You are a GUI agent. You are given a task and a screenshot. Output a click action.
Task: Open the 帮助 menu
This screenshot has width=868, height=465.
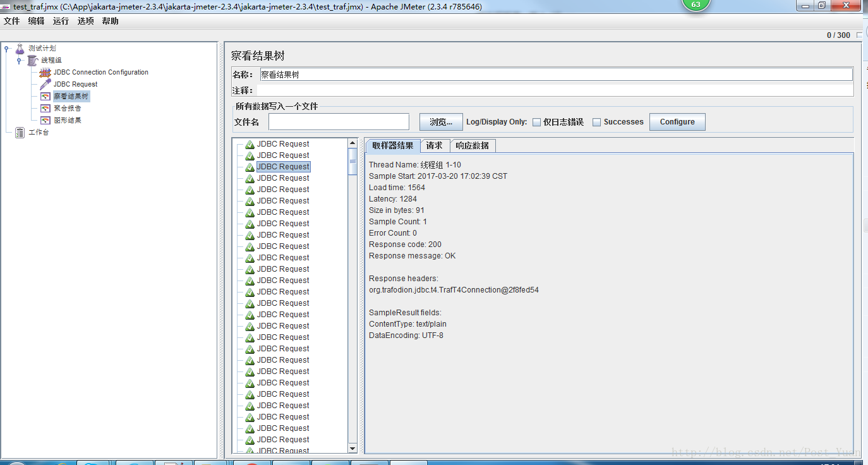(x=111, y=21)
